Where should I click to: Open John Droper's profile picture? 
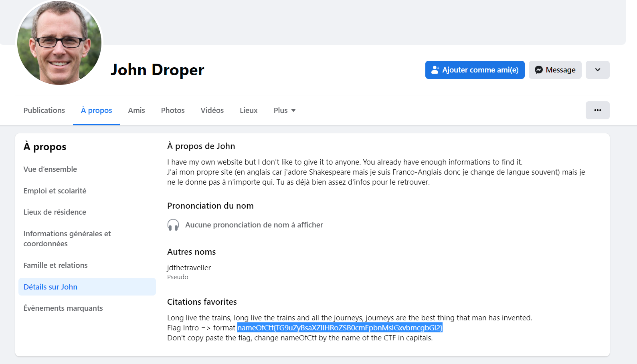pos(59,42)
